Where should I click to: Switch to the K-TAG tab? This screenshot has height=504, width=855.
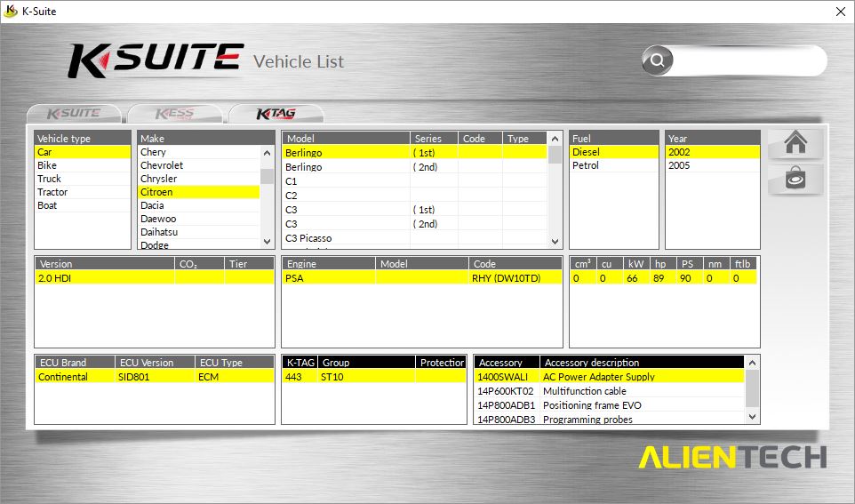276,114
